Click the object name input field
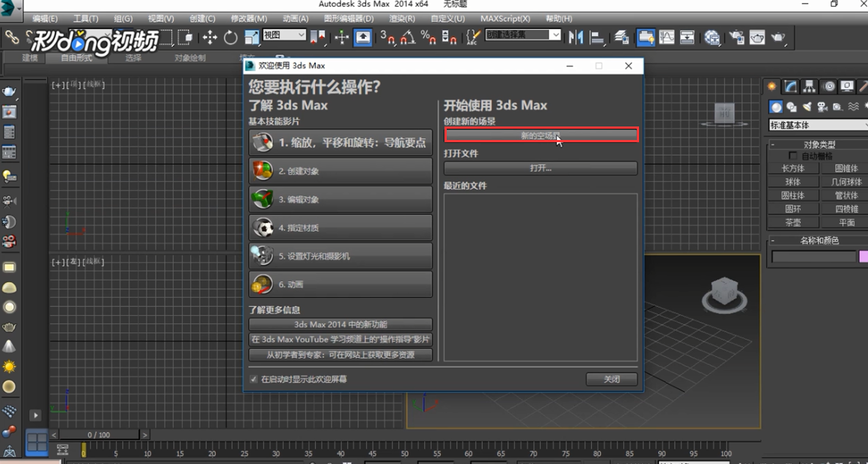Screen dimensions: 868x464 click(x=814, y=257)
